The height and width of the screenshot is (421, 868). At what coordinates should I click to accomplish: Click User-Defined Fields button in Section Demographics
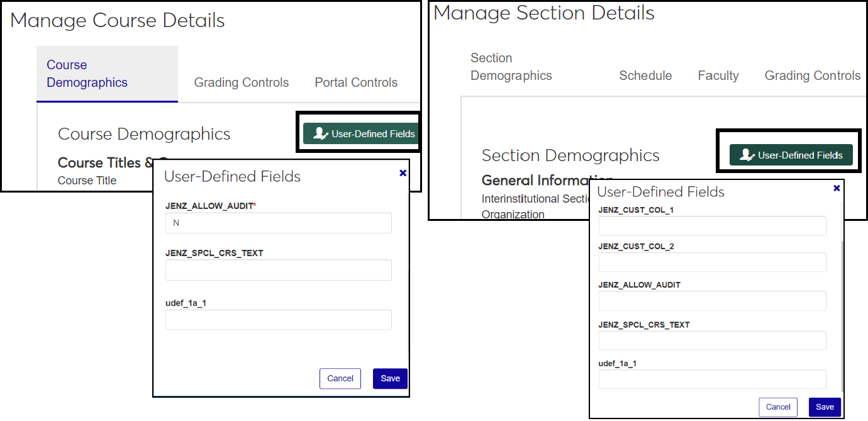(791, 155)
